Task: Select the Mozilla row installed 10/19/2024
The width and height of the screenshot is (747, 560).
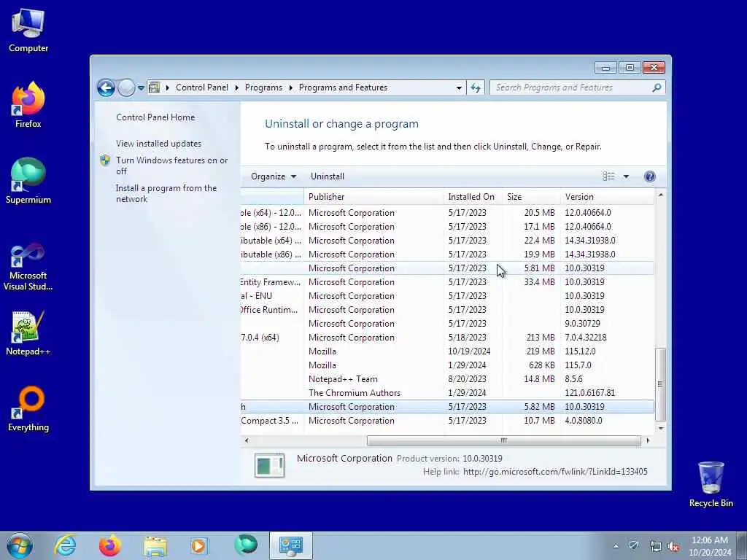Action: tap(447, 351)
